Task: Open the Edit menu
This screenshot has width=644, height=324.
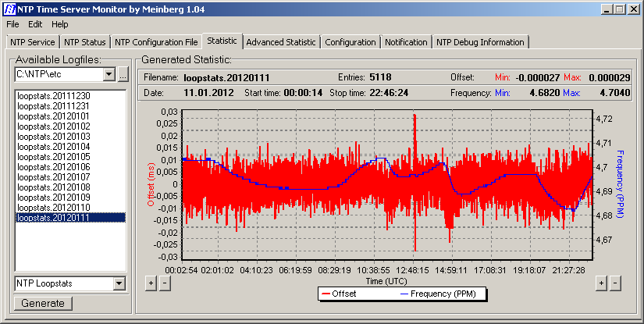Action: 35,25
